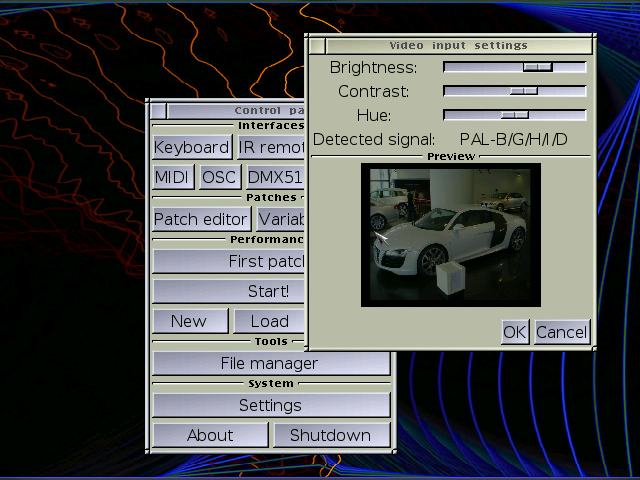Open MIDI interface settings
The width and height of the screenshot is (640, 480).
[172, 177]
